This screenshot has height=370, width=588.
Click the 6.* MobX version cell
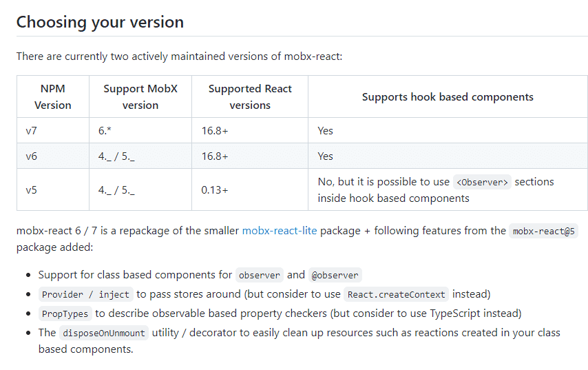point(140,131)
